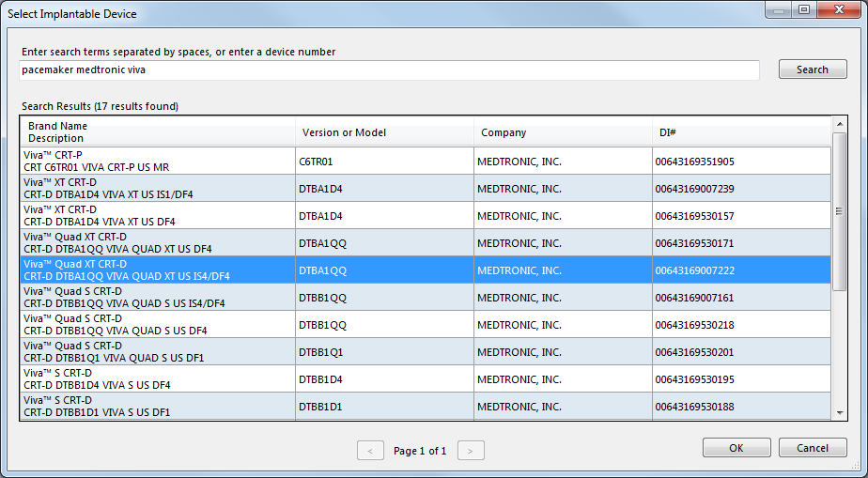Select CRT-D DTBA1D4 VIVA XT US DF4 row
868x478 pixels.
426,215
